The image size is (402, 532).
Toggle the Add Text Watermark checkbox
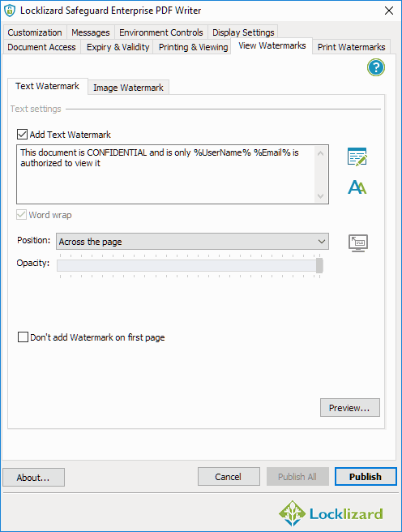pyautogui.click(x=23, y=135)
